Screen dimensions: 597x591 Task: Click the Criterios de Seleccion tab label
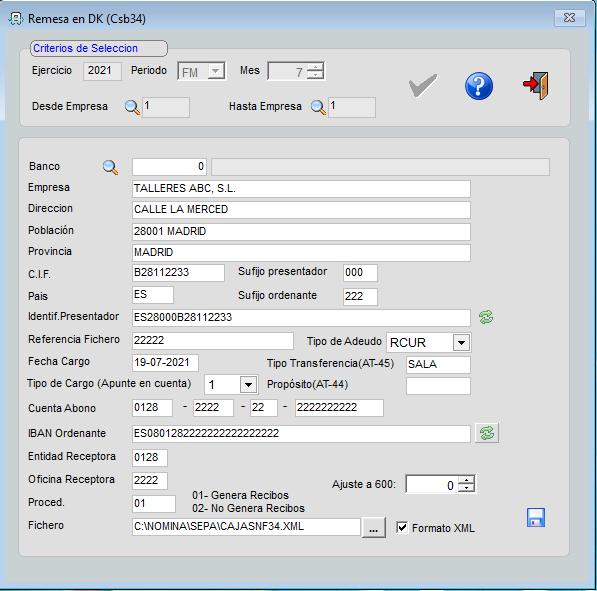pos(85,48)
